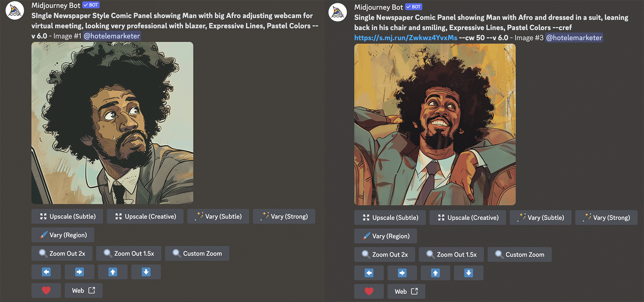Click @hotelemarketer mention in the right message
Screen dimensions: 644x302
(x=574, y=38)
